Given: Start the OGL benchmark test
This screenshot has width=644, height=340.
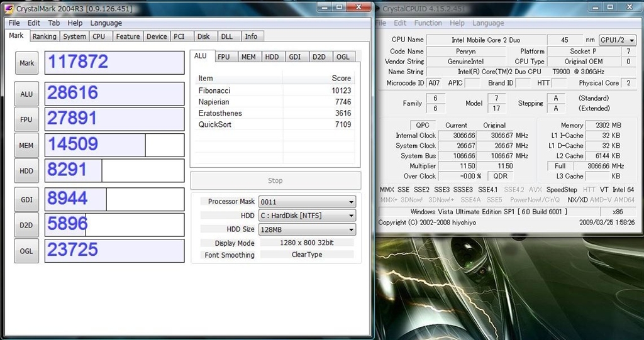Looking at the screenshot, I should coord(27,251).
